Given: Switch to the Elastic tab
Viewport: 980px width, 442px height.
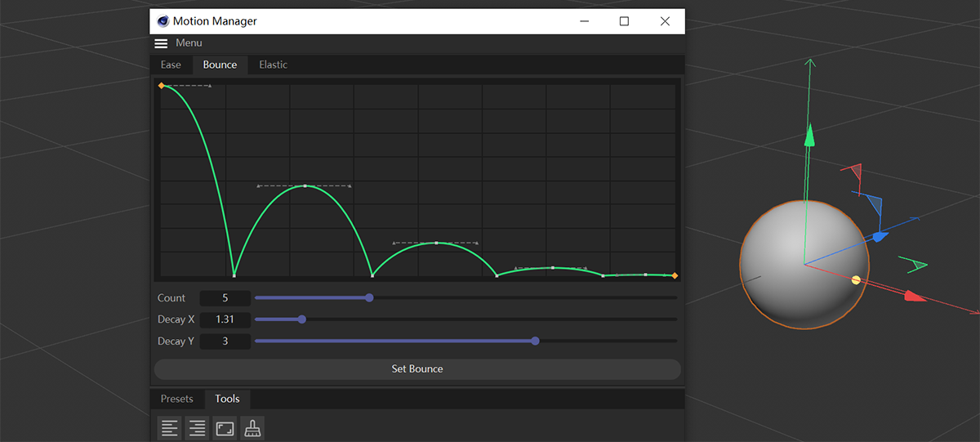Looking at the screenshot, I should point(273,65).
